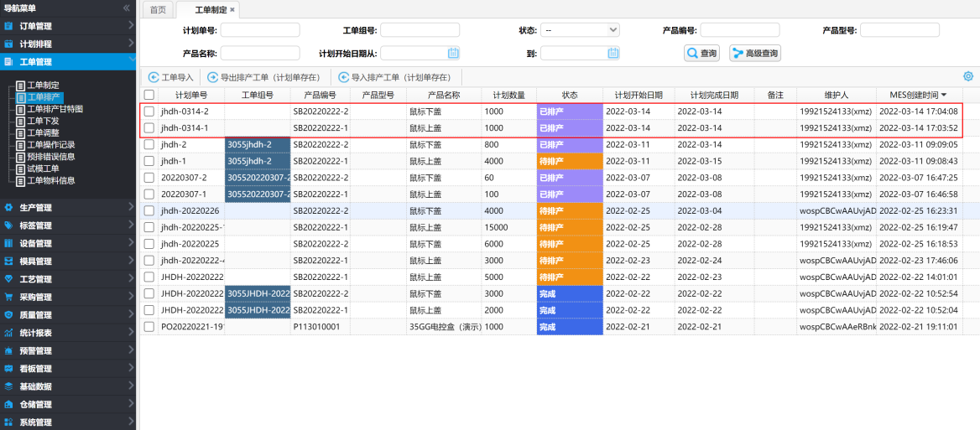Click the 仓储管理 sidebar icon
The height and width of the screenshot is (430, 980).
(8, 404)
